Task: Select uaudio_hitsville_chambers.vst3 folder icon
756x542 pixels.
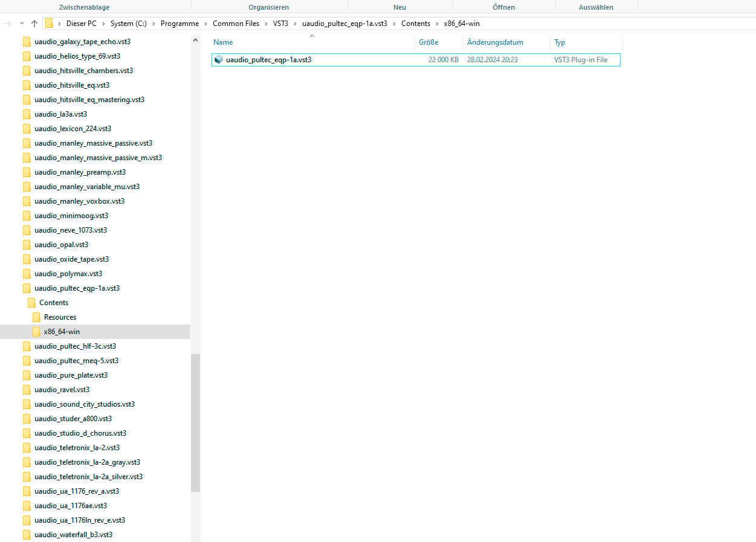Action: pos(27,71)
